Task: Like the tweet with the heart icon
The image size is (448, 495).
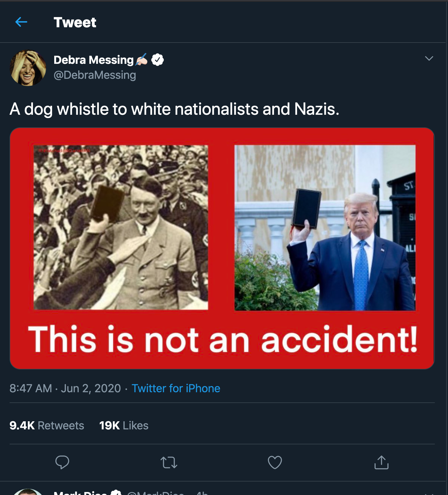Action: point(275,462)
